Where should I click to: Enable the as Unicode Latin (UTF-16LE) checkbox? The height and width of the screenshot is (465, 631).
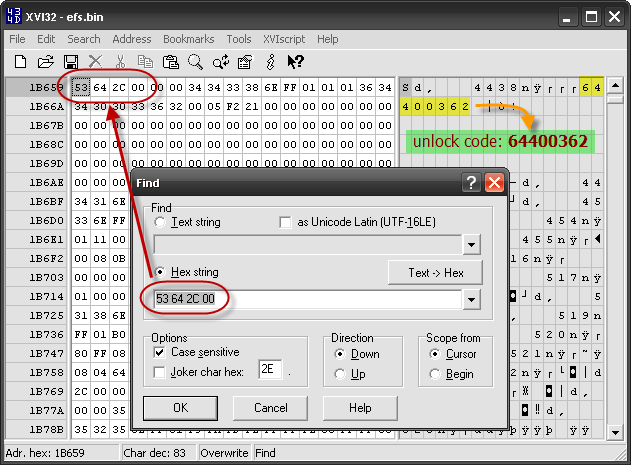(x=285, y=222)
